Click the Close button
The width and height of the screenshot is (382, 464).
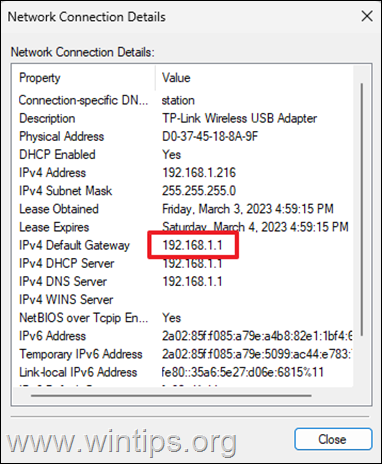click(333, 439)
